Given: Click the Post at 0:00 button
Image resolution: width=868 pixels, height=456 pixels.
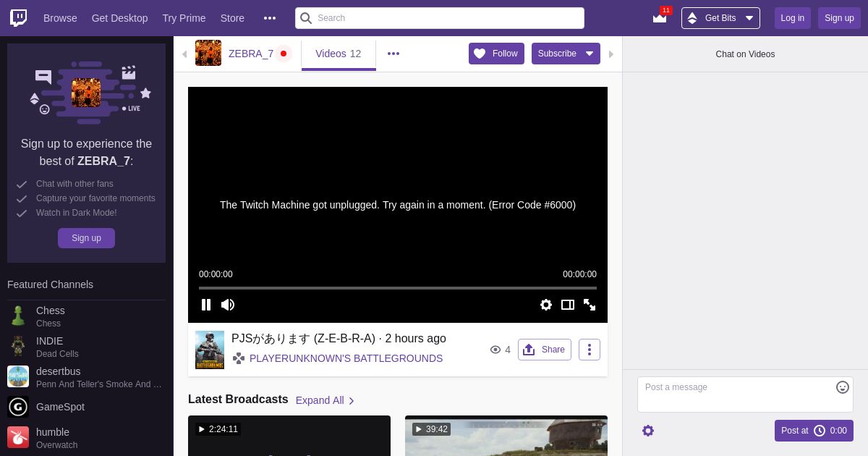Looking at the screenshot, I should tap(814, 431).
